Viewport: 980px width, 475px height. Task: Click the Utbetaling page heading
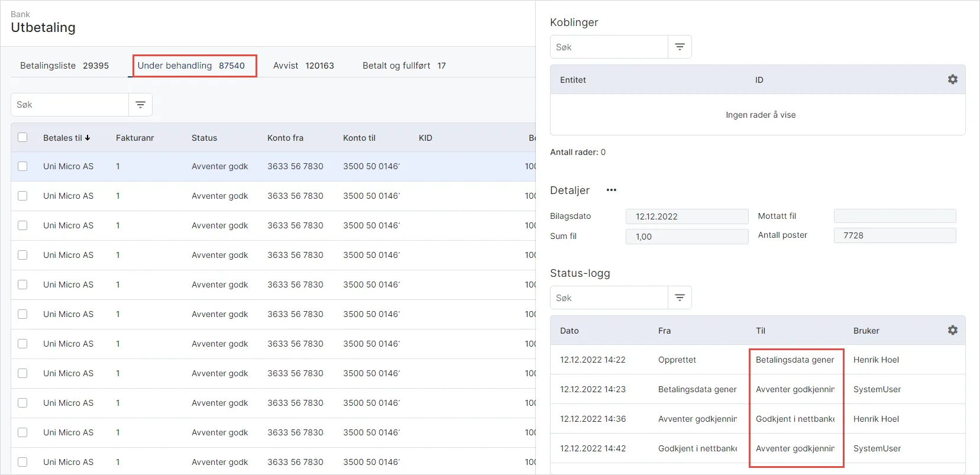(43, 28)
